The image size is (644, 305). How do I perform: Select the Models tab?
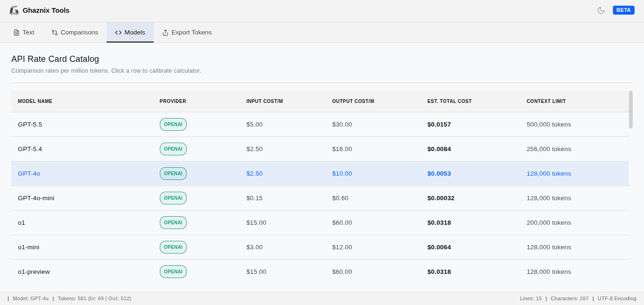pos(130,33)
